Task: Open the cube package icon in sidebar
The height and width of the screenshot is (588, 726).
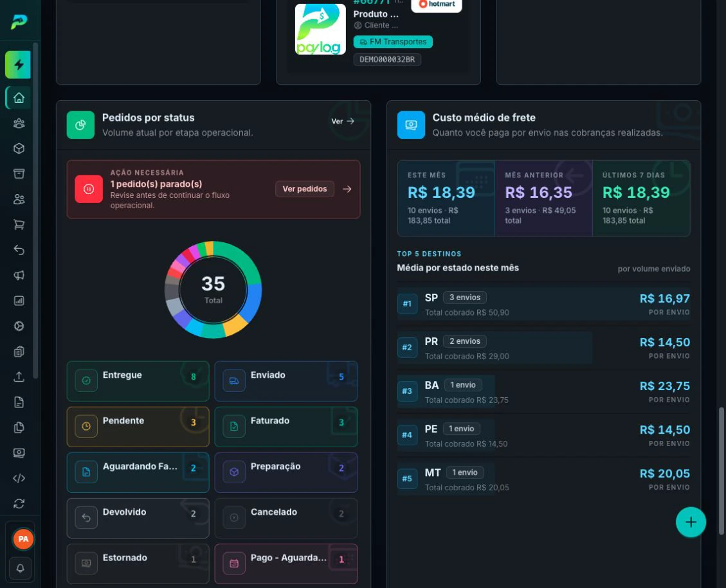Action: click(x=19, y=148)
